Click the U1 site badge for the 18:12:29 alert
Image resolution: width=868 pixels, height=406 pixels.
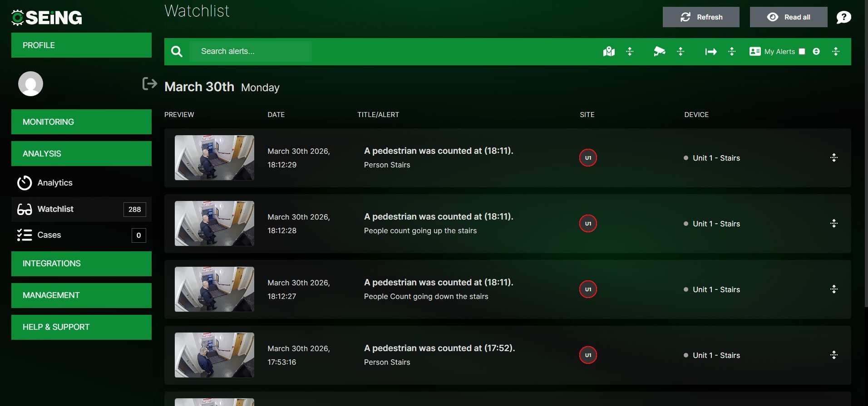tap(588, 158)
